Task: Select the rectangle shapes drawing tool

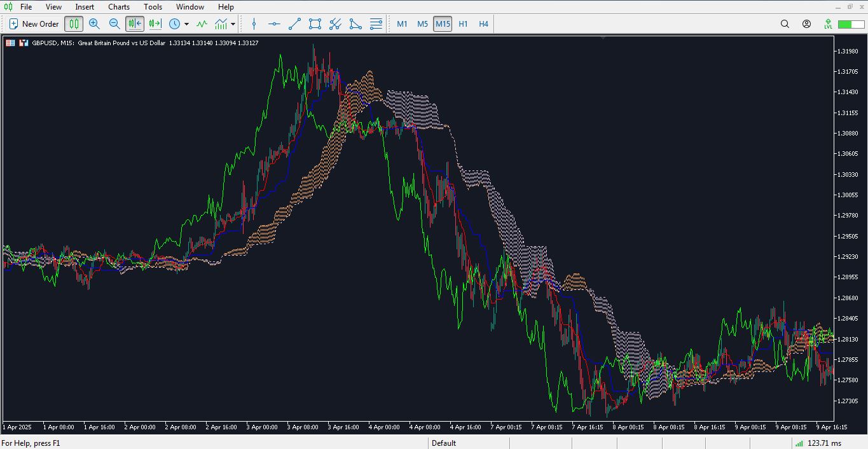Action: 315,24
